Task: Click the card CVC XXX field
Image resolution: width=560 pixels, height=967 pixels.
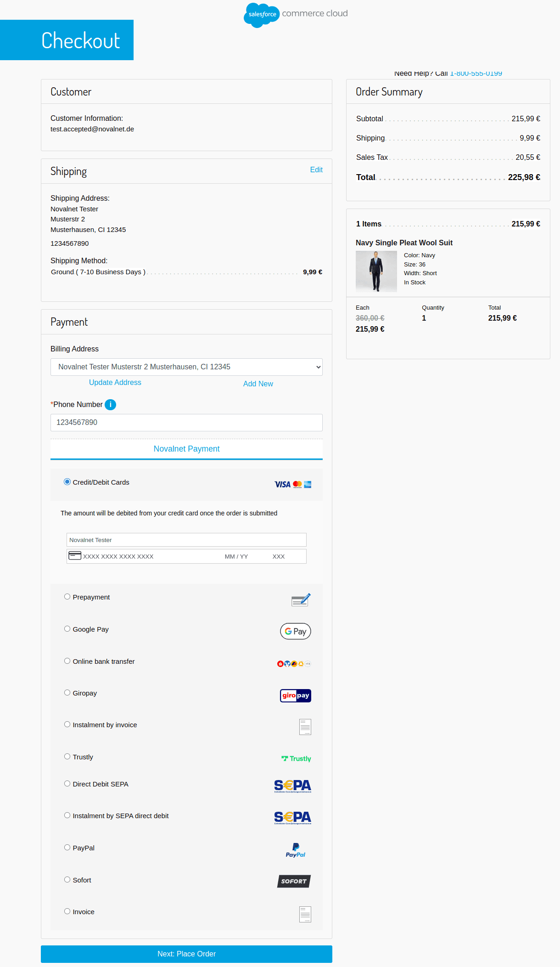Action: 279,556
